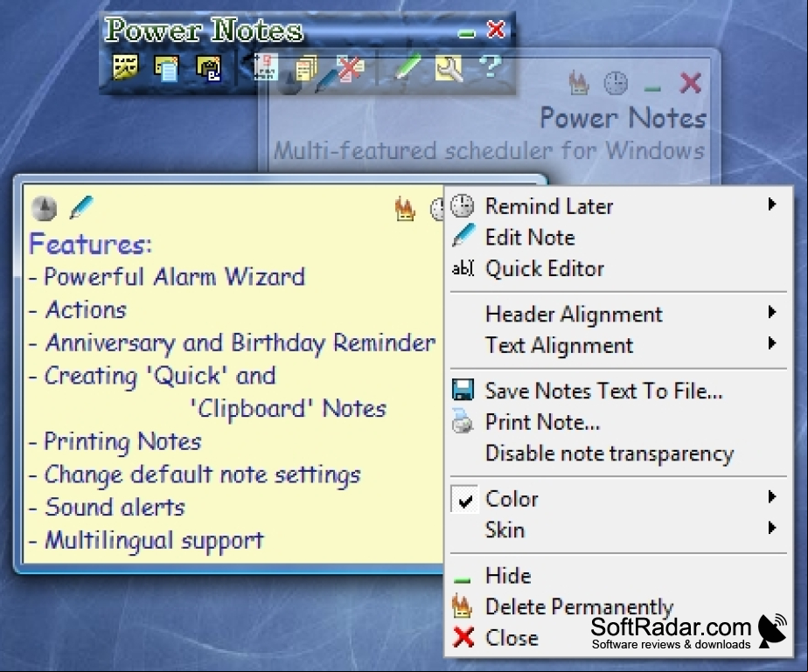
Task: Click the new note icon in Power Notes toolbar
Action: pyautogui.click(x=125, y=67)
